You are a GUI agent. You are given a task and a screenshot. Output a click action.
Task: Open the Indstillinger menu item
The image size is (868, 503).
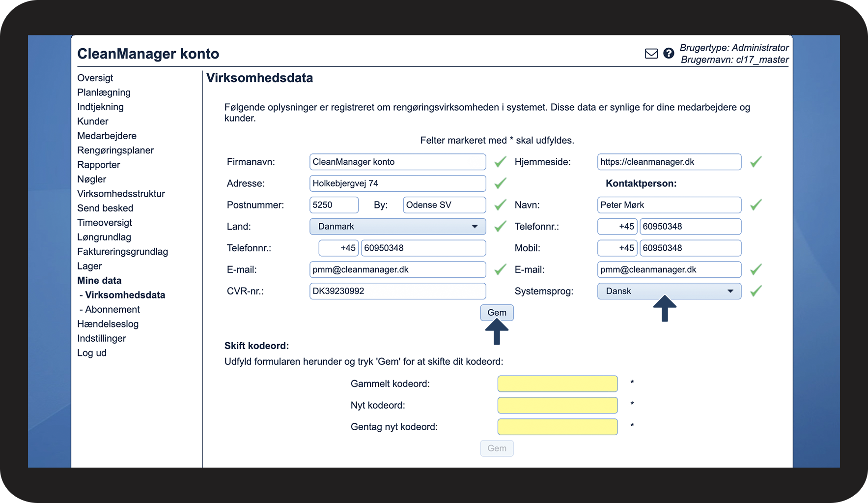point(101,338)
